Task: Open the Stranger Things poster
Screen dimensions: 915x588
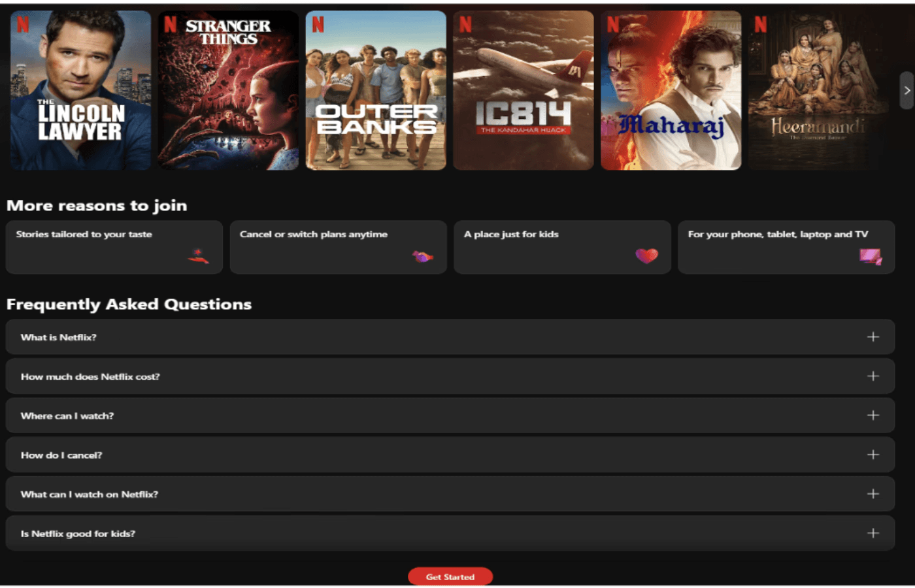Action: pos(228,90)
